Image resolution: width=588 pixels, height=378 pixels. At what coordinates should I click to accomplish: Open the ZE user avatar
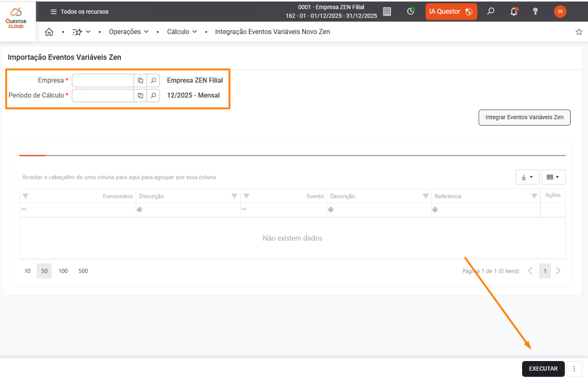[x=560, y=11]
